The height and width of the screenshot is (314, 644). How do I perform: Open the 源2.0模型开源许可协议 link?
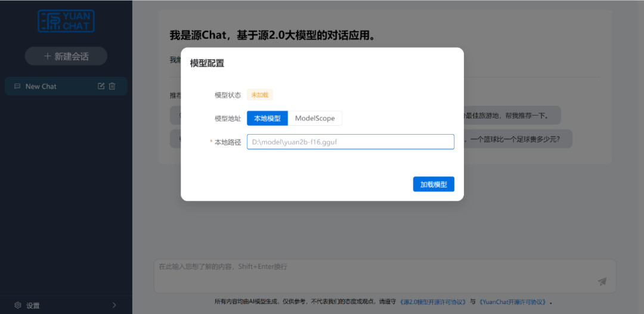pyautogui.click(x=434, y=301)
